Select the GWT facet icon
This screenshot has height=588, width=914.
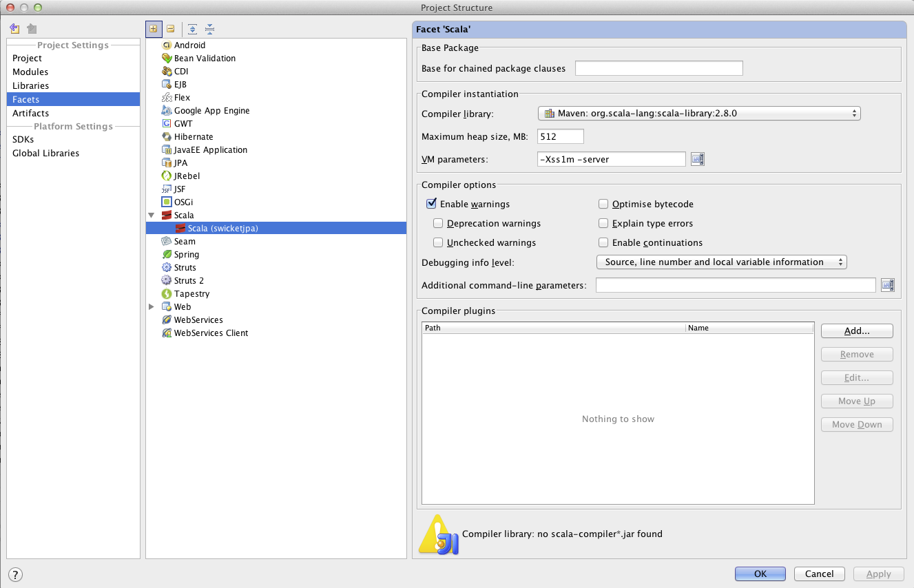click(x=167, y=124)
